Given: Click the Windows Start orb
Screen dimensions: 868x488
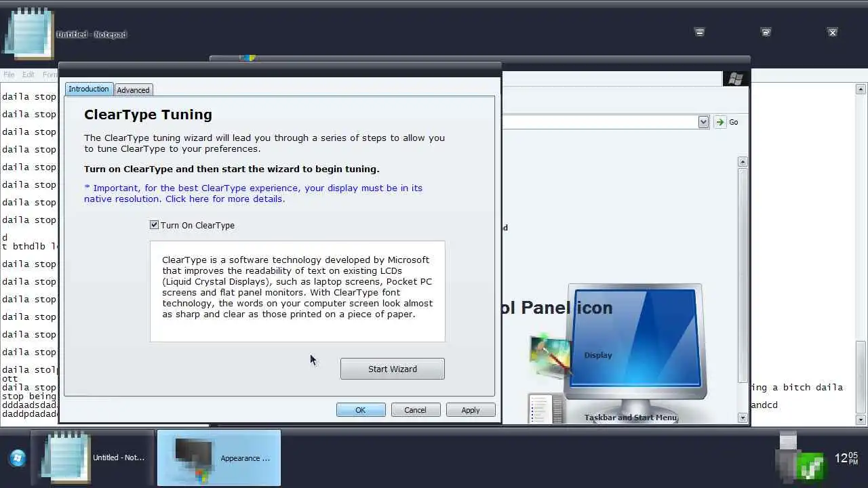Looking at the screenshot, I should coord(18,458).
